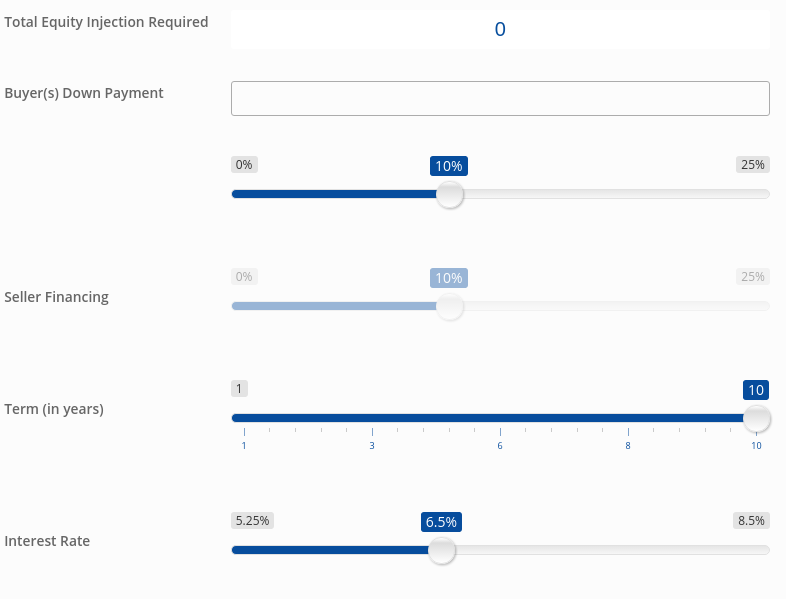Select the 1 tick below the Term slider
This screenshot has height=599, width=786.
point(244,445)
